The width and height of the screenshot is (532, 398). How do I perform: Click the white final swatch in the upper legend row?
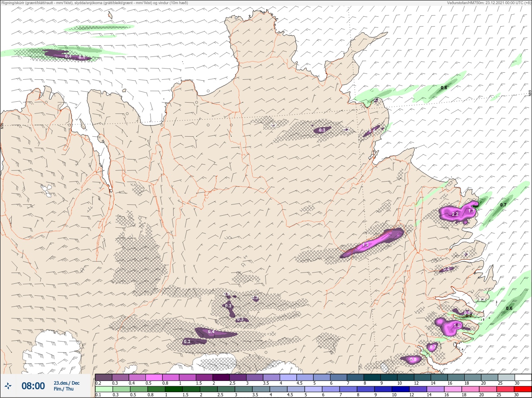523,377
